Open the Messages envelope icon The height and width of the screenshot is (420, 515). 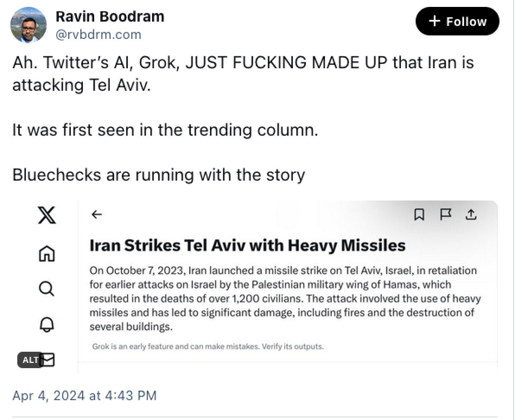click(48, 360)
